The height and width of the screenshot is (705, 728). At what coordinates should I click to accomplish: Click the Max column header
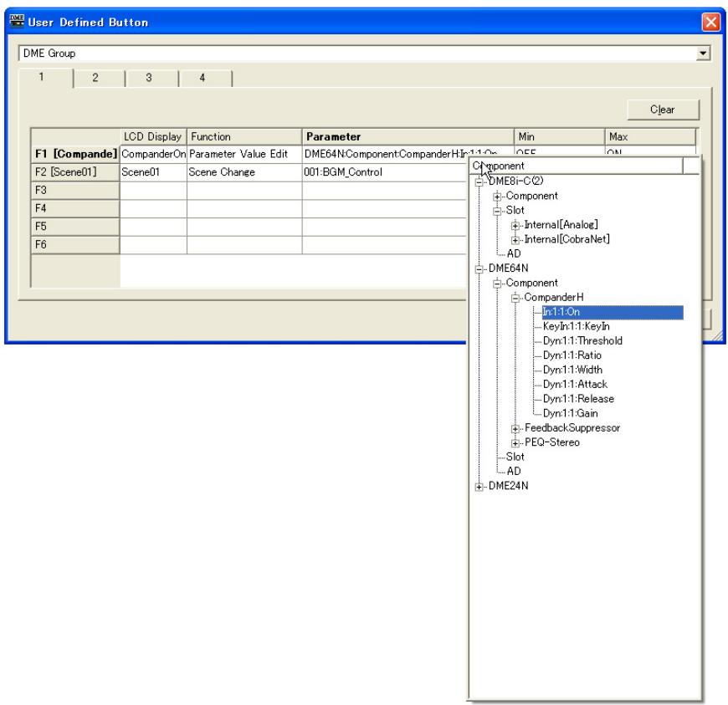pos(650,136)
